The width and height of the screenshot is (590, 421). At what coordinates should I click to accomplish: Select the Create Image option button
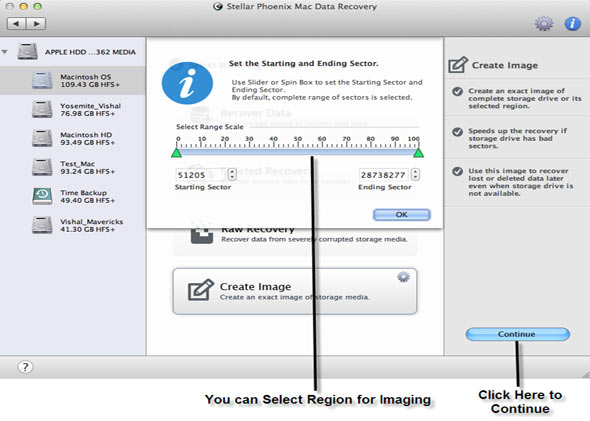click(x=295, y=291)
